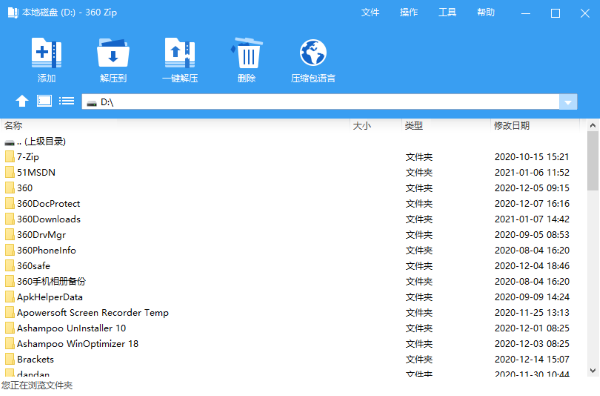This screenshot has height=396, width=600.
Task: Click the 您正在浏览文件夹 status bar text
Action: 37,385
